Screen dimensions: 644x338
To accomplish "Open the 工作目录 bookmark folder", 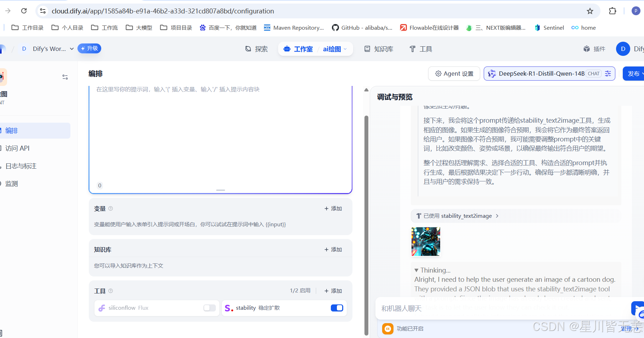I will pyautogui.click(x=27, y=28).
